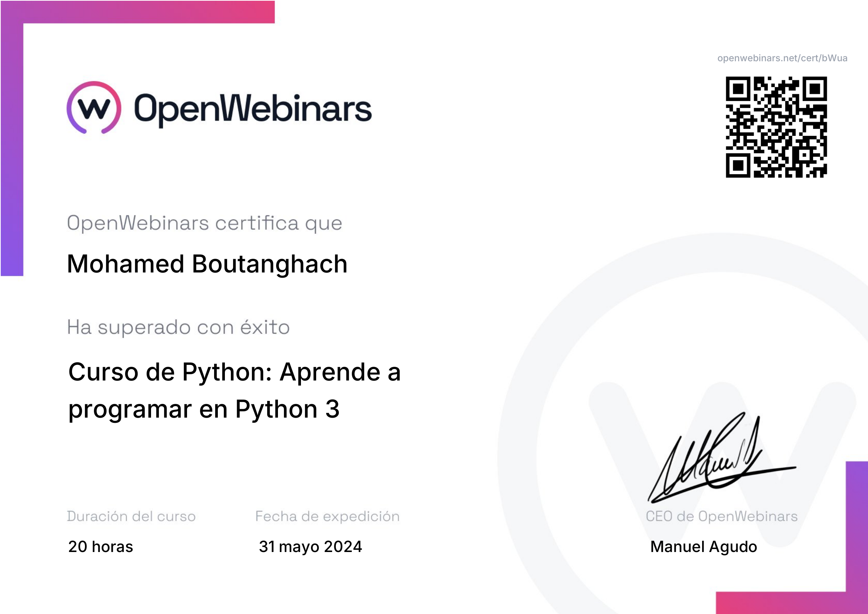Click the '20 horas' duration value
The width and height of the screenshot is (868, 614).
click(101, 547)
